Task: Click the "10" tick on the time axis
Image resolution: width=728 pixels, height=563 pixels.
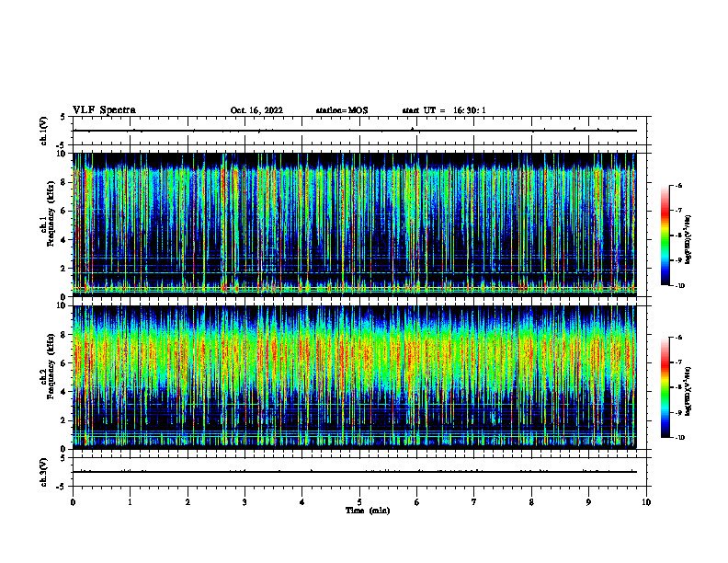Action: (x=646, y=502)
